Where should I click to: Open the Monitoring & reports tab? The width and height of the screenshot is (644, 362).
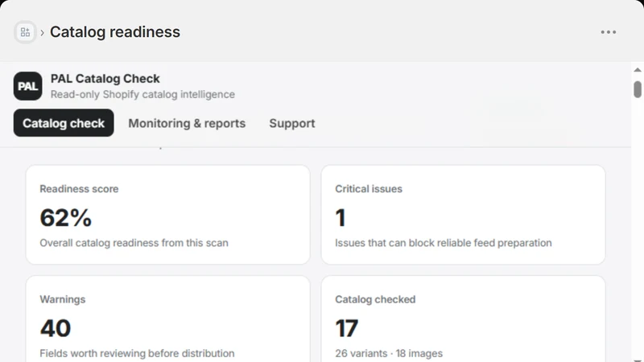(187, 123)
